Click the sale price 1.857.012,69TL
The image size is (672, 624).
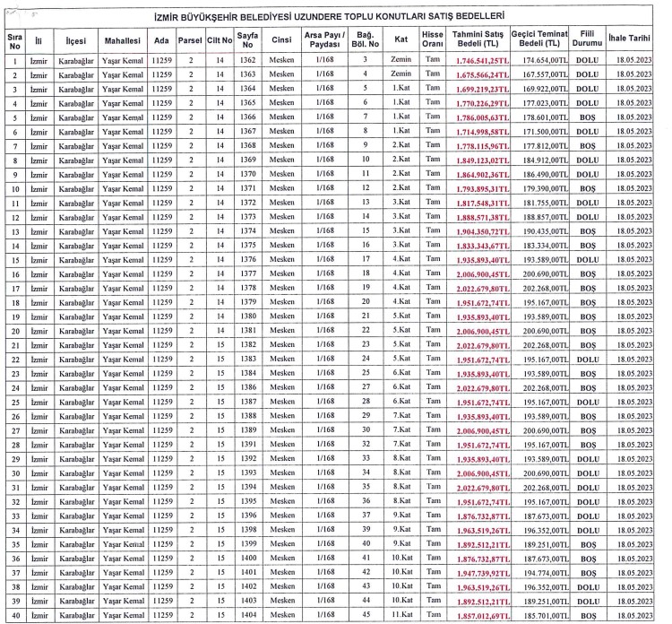click(484, 616)
